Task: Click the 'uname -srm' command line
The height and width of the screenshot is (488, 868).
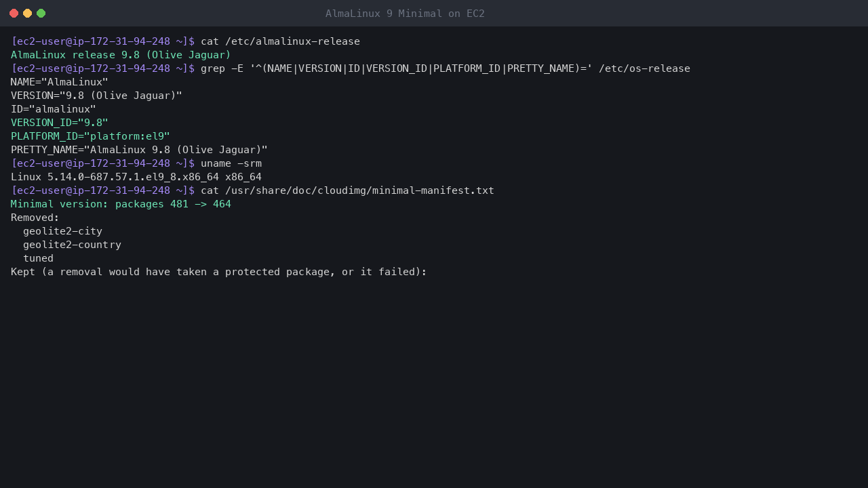Action: [x=136, y=163]
